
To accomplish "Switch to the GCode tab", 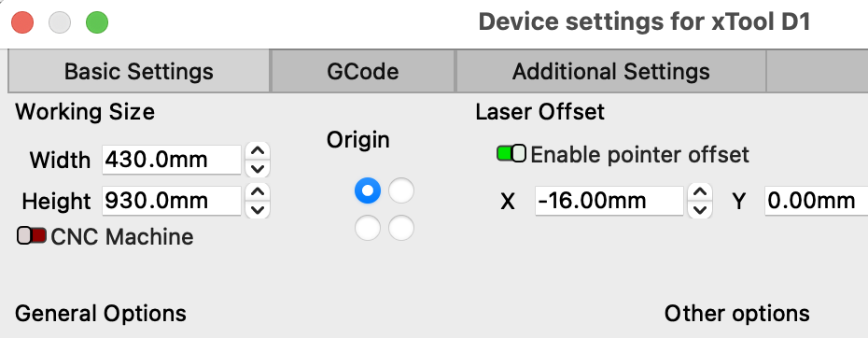I will 362,72.
